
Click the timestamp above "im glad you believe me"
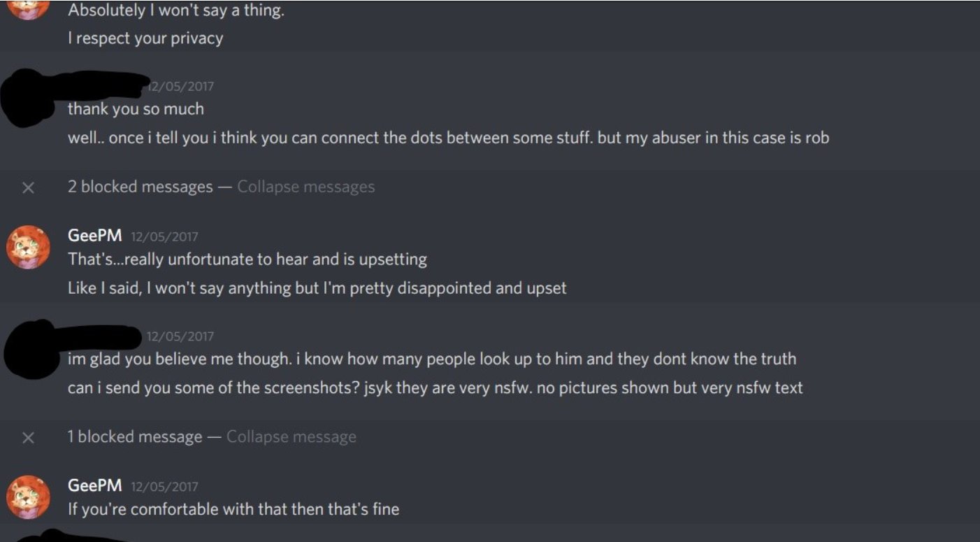point(180,336)
